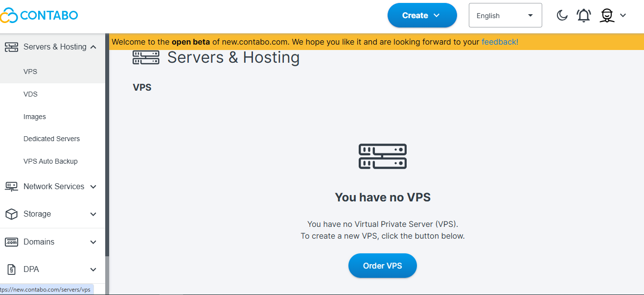Click the sidebar vertical scrollbar
Image resolution: width=644 pixels, height=295 pixels.
[107, 147]
